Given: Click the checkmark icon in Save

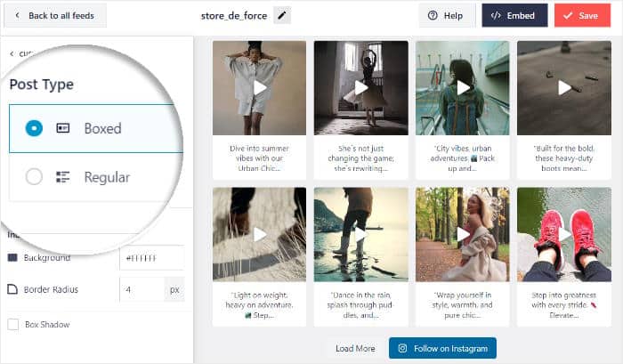Looking at the screenshot, I should [568, 15].
